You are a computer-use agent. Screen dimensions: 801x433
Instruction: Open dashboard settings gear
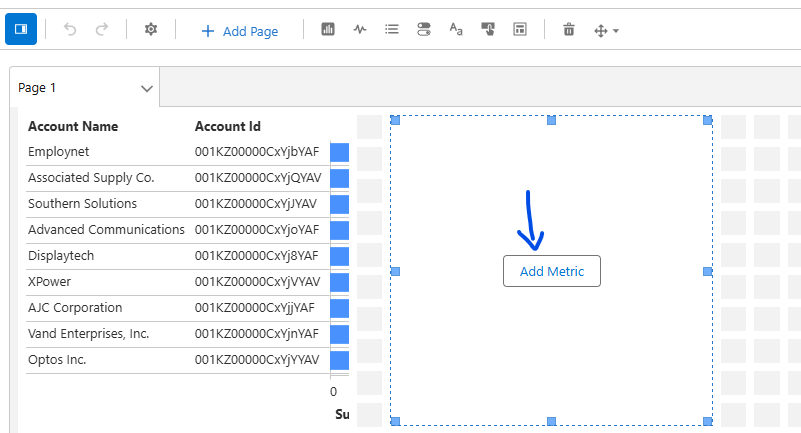click(x=151, y=30)
